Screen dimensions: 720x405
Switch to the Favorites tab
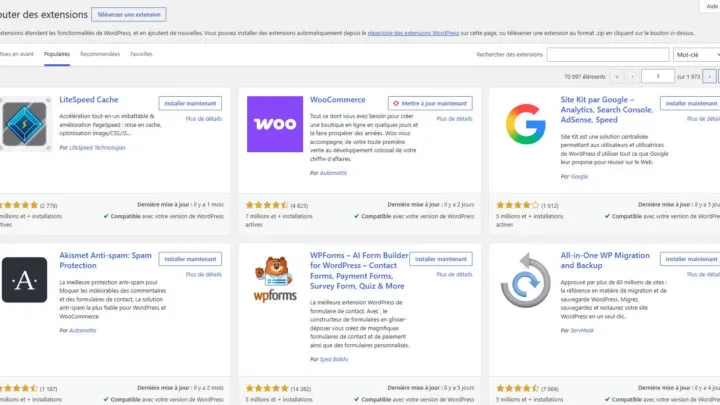click(141, 54)
